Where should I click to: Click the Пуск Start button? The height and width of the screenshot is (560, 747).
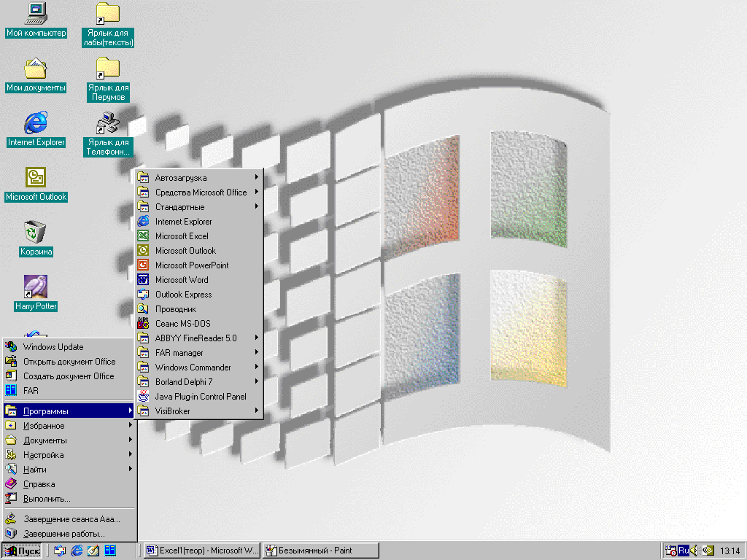point(22,551)
